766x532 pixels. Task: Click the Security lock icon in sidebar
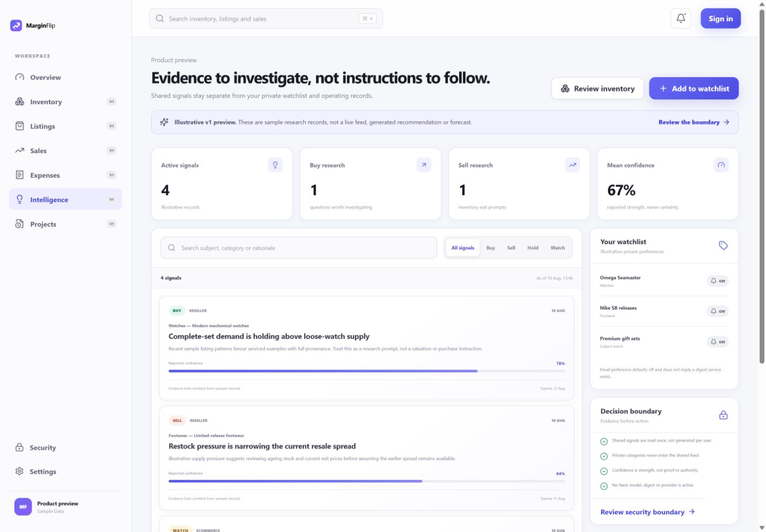(x=19, y=448)
